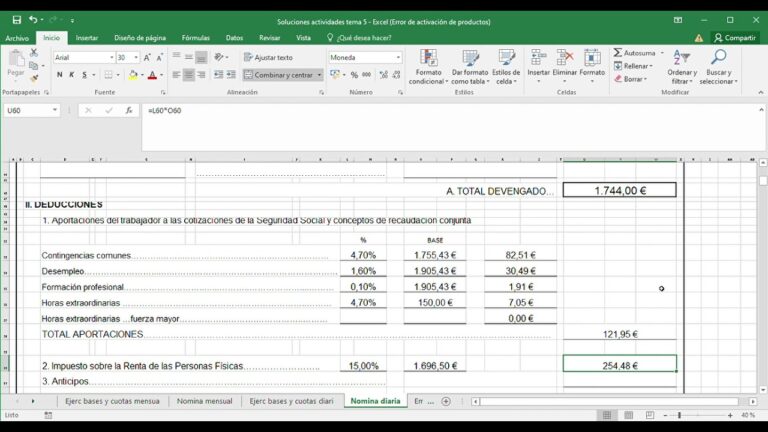768x432 pixels.
Task: Click the fill color bucket icon
Action: point(133,75)
